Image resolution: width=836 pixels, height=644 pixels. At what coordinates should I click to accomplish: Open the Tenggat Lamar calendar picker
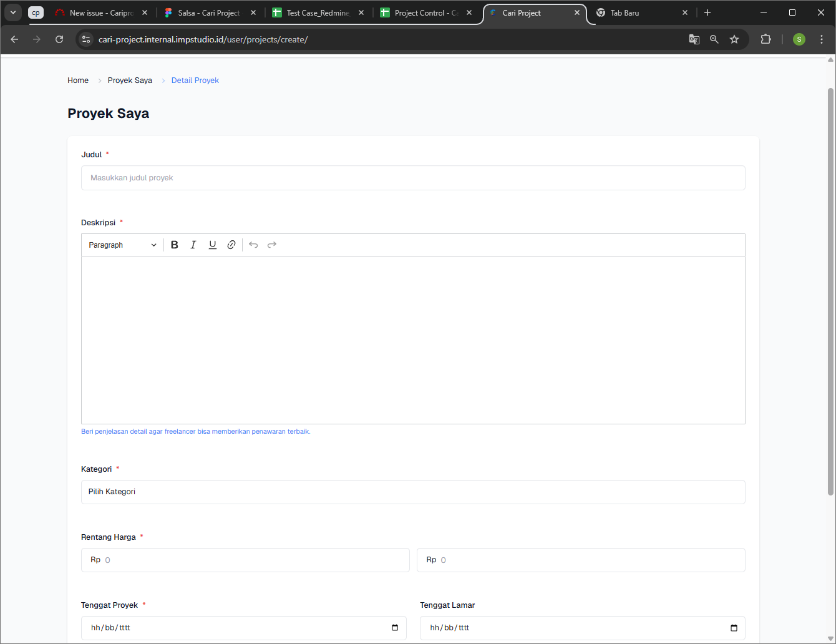[734, 628]
